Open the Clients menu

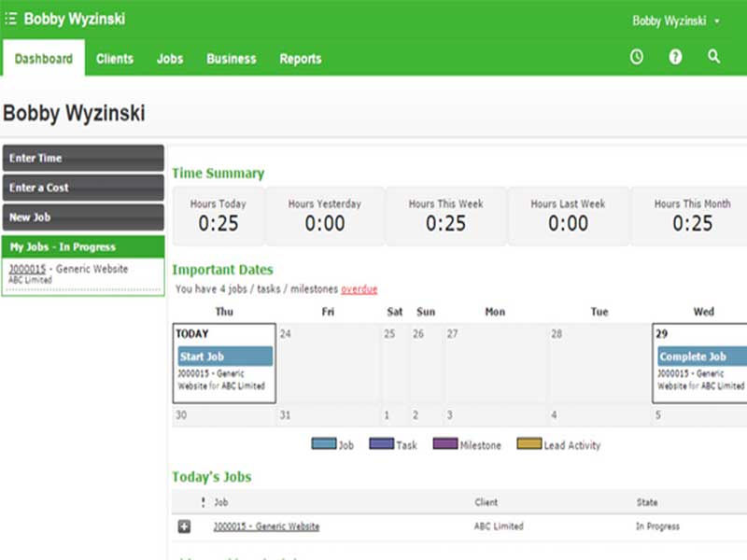tap(115, 59)
